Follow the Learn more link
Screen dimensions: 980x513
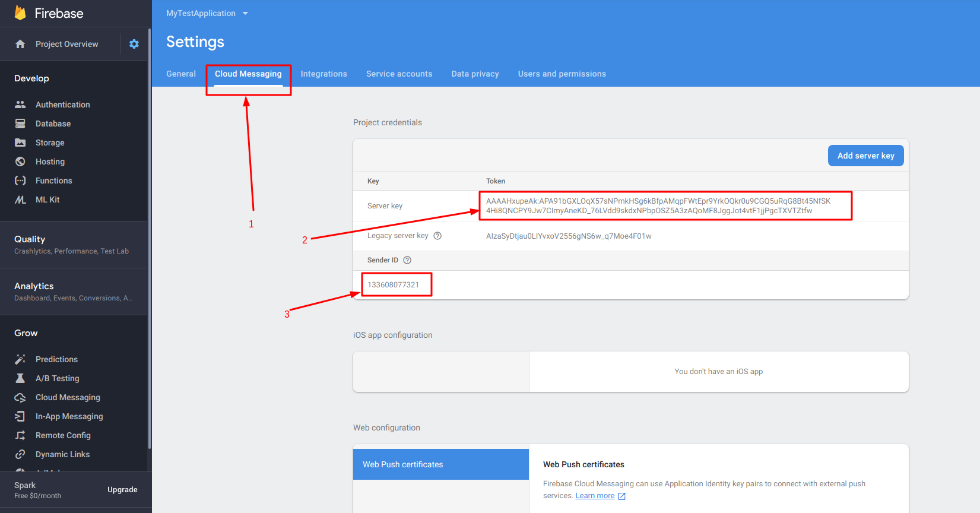[595, 496]
